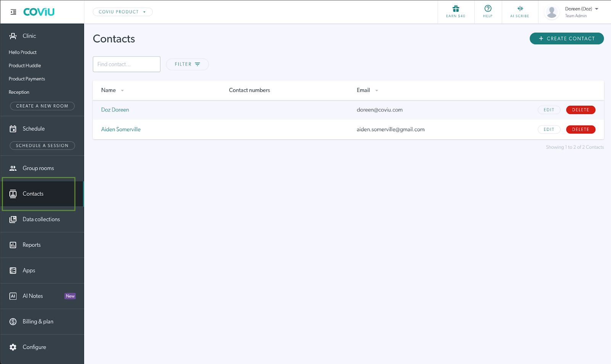The height and width of the screenshot is (364, 611).
Task: Click the Schedule calendar icon in sidebar
Action: [13, 129]
